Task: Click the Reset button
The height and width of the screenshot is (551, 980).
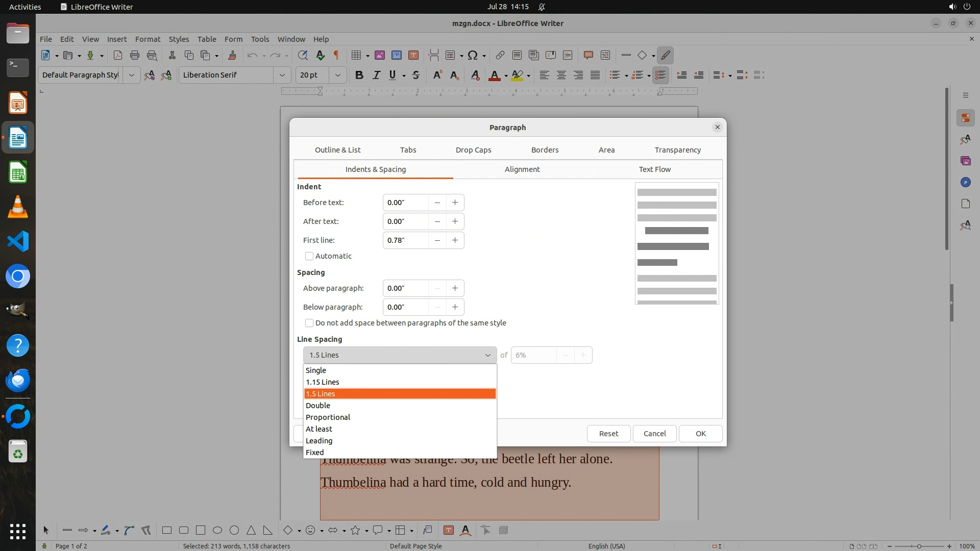Action: coord(608,434)
